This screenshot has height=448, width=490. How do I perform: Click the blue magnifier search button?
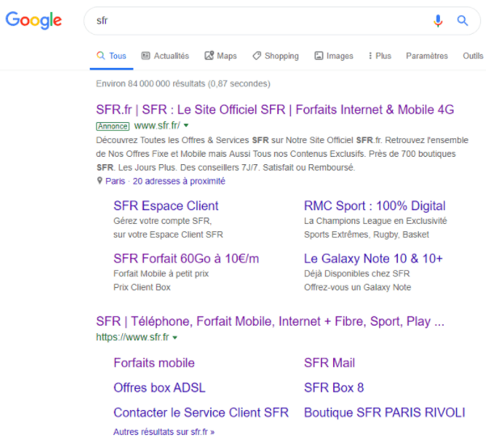click(463, 21)
